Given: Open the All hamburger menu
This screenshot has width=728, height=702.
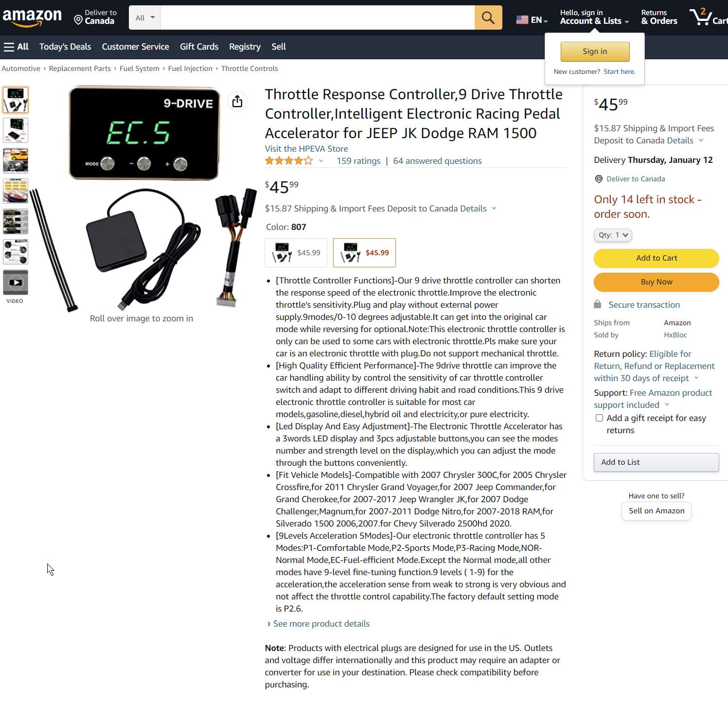Looking at the screenshot, I should [16, 47].
